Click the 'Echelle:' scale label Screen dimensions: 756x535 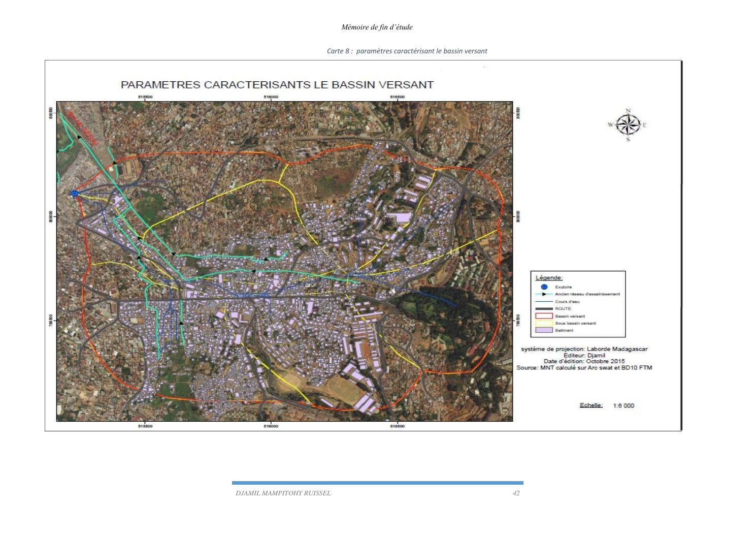point(591,405)
